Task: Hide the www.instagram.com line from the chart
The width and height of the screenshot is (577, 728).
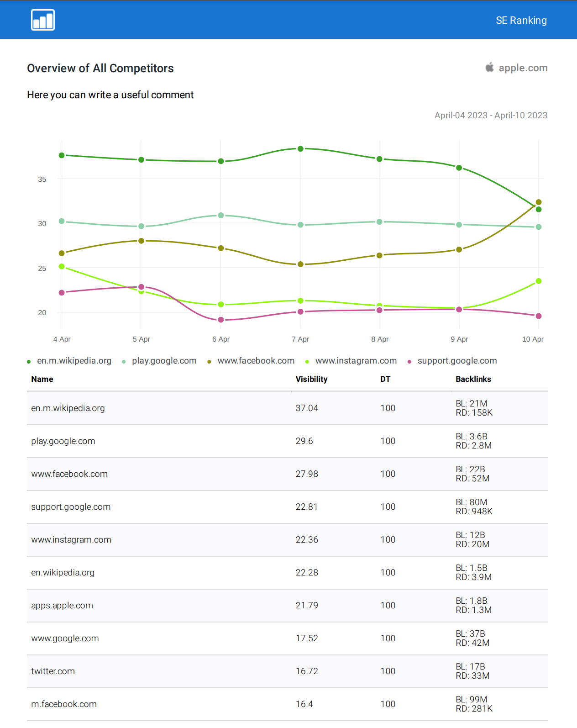Action: [x=356, y=360]
